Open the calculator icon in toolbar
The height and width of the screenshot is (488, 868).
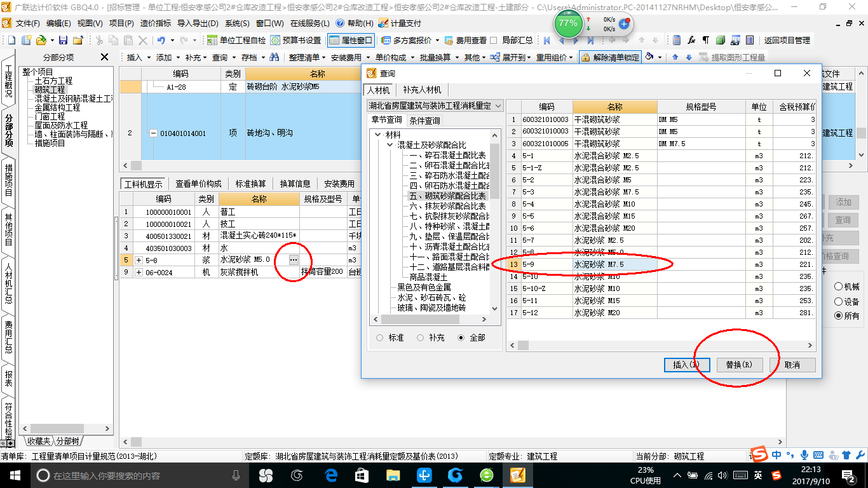coord(677,40)
